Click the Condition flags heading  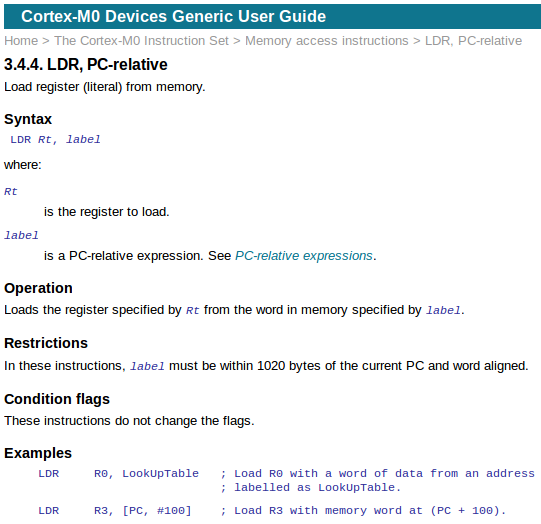click(x=57, y=399)
